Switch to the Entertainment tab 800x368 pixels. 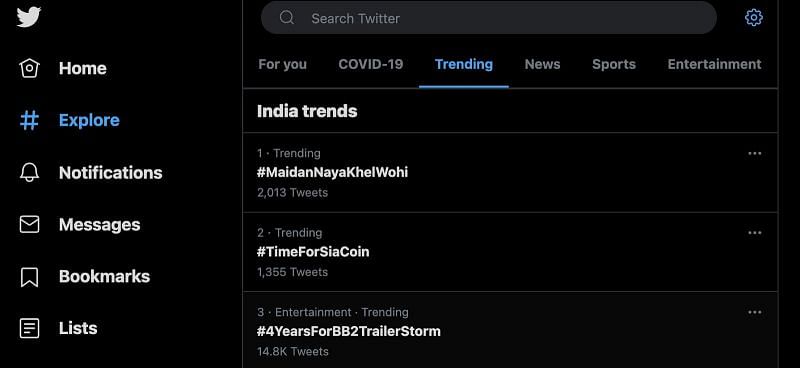(714, 64)
